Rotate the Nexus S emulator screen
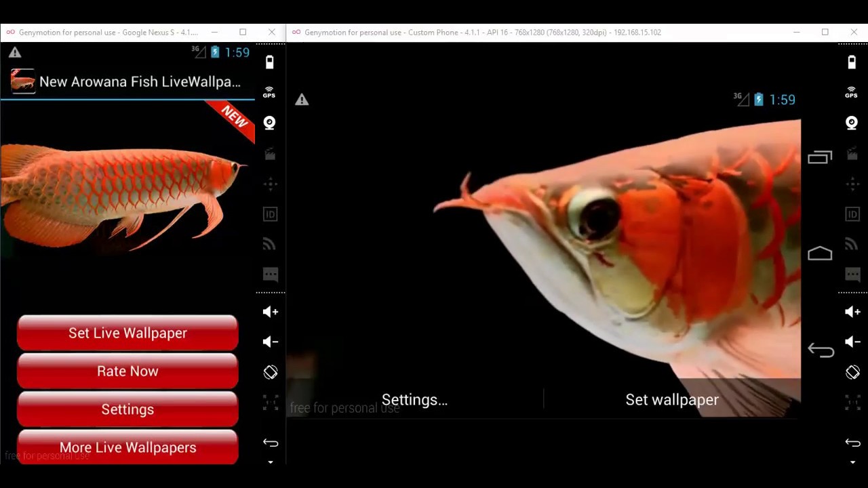The height and width of the screenshot is (488, 868). click(x=270, y=372)
